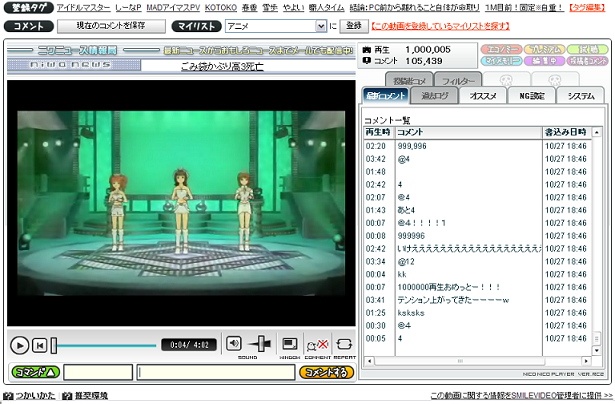Switch to 最新コメント tab
The width and height of the screenshot is (615, 404).
click(385, 95)
